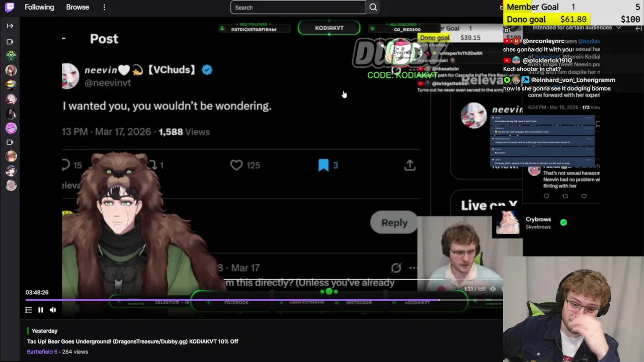Click the Tac Up! Bear Goes Underground title
644x362 pixels.
[x=133, y=341]
